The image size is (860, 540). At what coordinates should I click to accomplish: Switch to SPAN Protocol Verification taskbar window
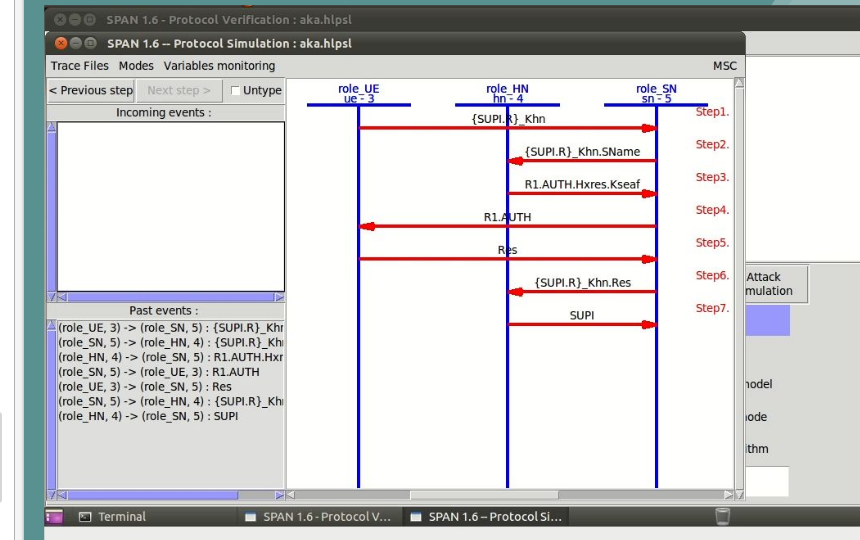[x=320, y=516]
